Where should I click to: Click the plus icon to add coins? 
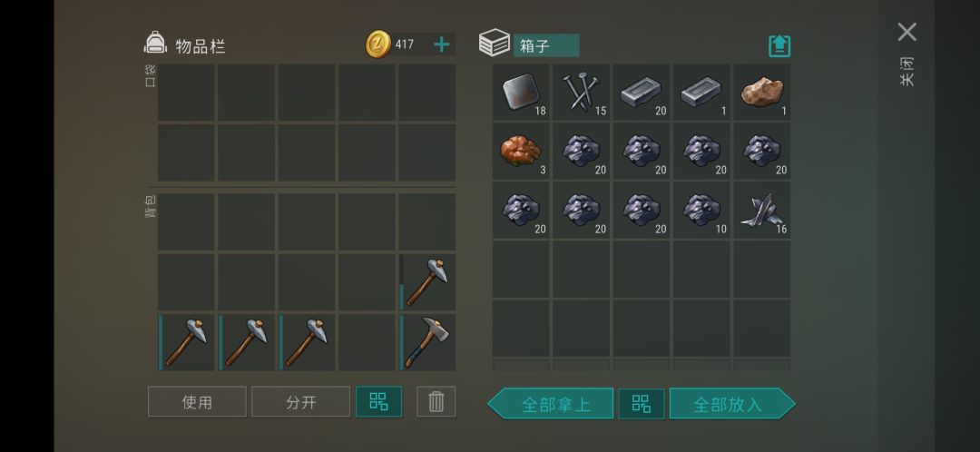441,44
